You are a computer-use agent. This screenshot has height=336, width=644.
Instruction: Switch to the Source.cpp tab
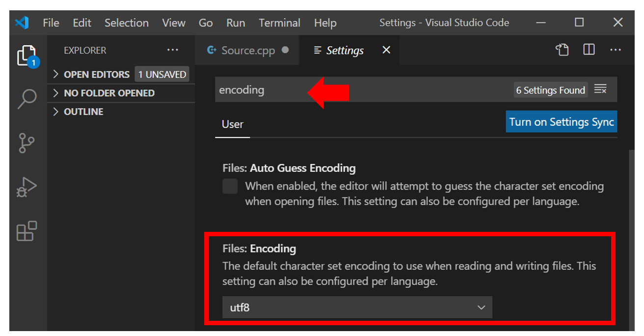(x=247, y=50)
